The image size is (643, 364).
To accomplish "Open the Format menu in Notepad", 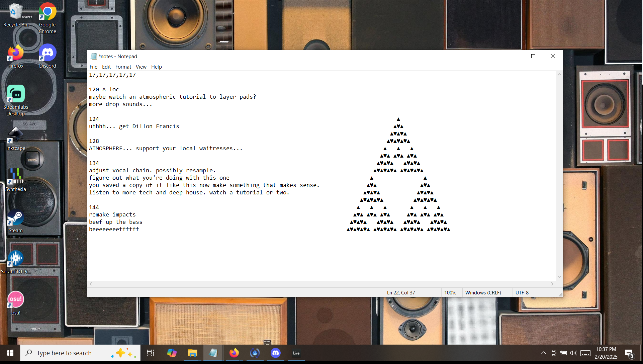I will (x=123, y=67).
